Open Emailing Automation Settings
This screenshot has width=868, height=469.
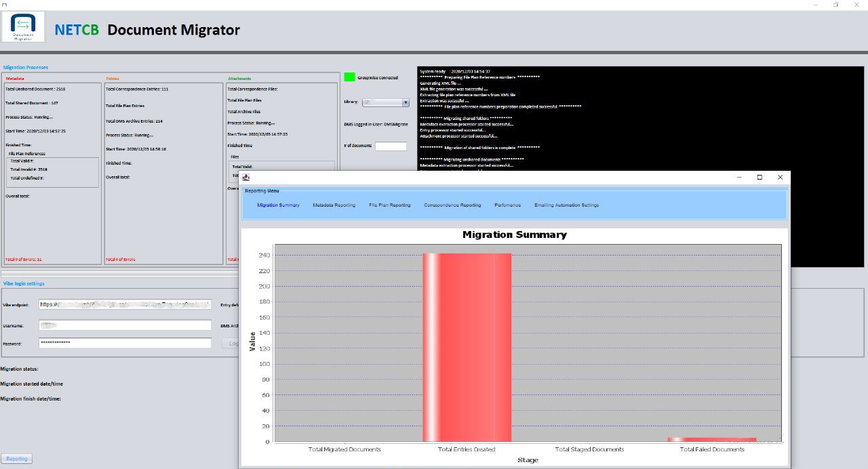pos(566,205)
